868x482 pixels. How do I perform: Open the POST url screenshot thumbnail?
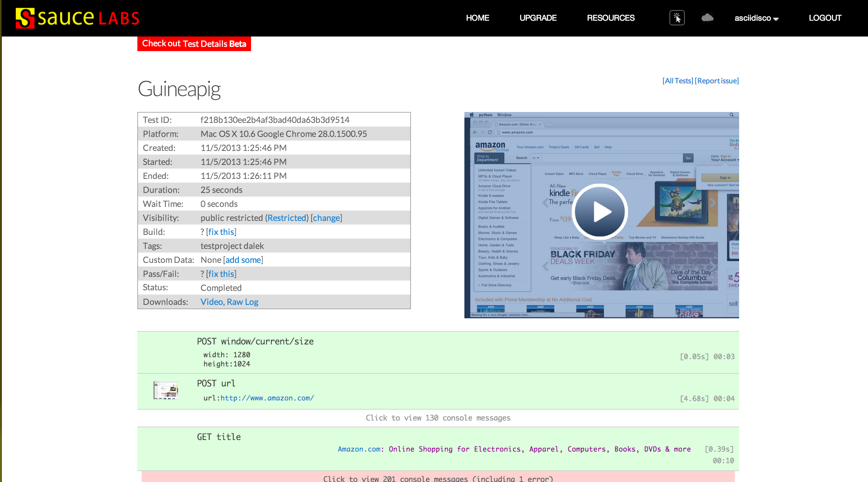coord(166,390)
